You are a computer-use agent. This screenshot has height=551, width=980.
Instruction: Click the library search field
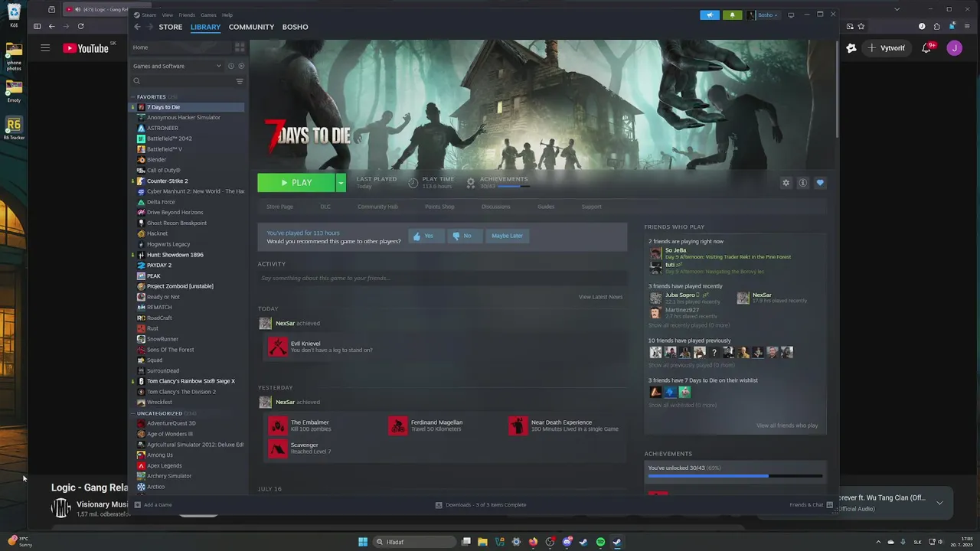[x=182, y=81]
